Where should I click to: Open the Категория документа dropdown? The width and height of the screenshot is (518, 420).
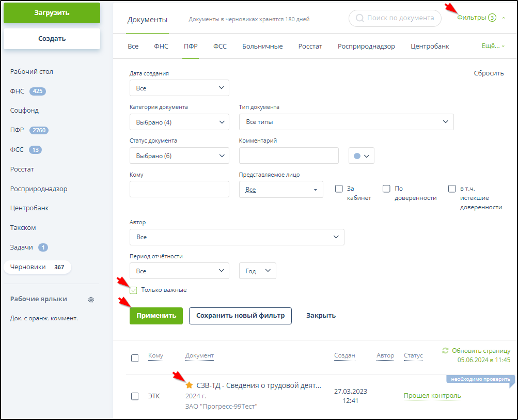pyautogui.click(x=179, y=122)
